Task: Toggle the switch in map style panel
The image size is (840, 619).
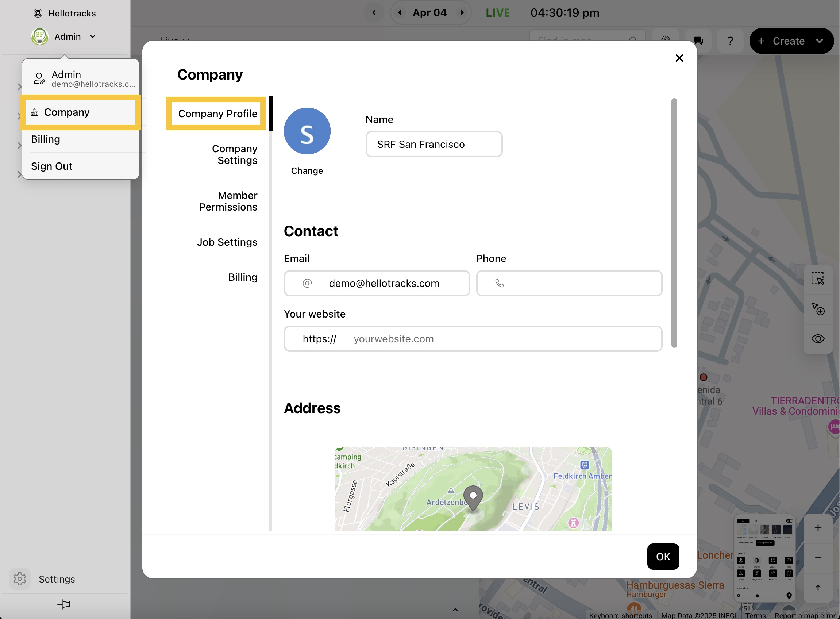Action: click(x=789, y=521)
